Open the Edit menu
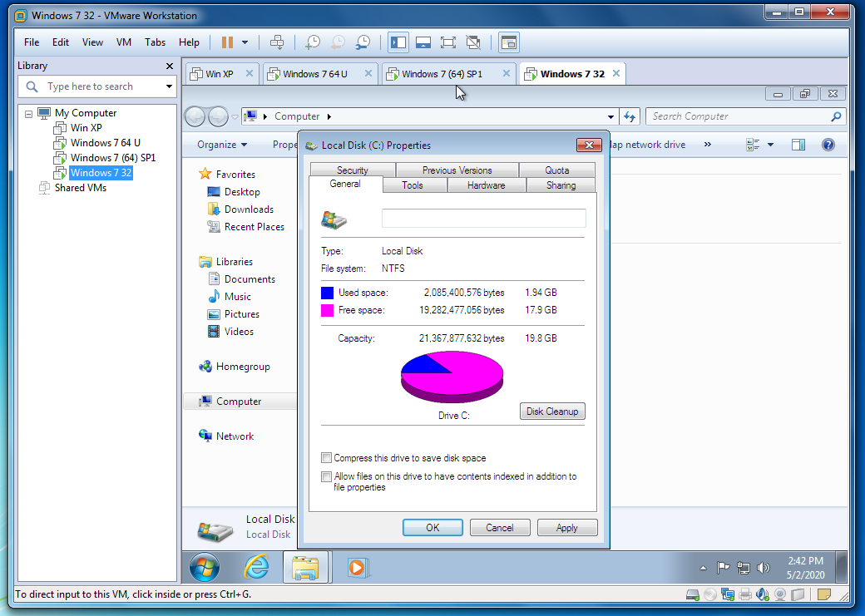 61,42
